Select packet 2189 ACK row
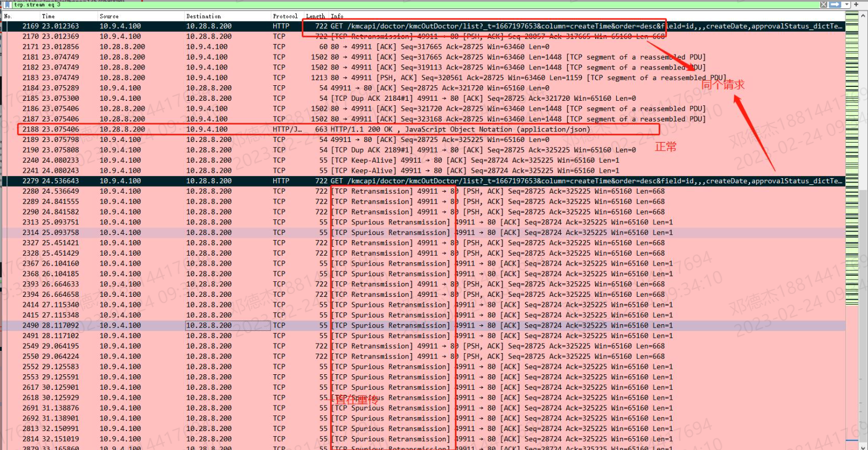The image size is (868, 450). click(423, 139)
